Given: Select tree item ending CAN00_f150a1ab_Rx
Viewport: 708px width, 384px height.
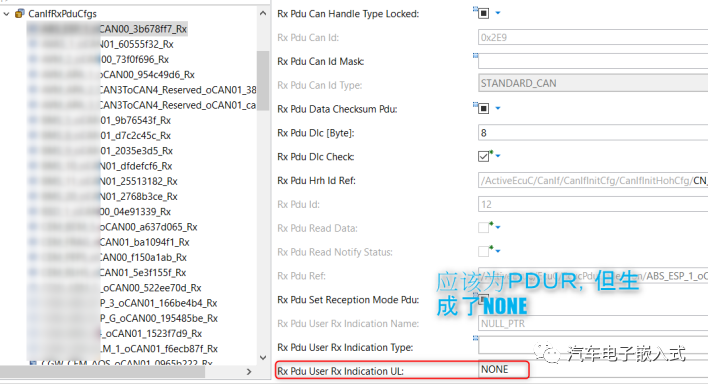Looking at the screenshot, I should click(107, 258).
